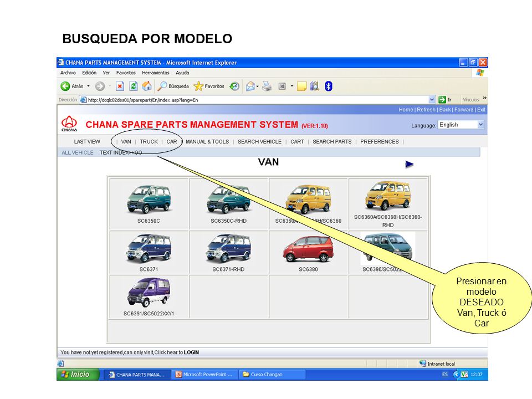532x399 pixels.
Task: Click the Chana logo emblem
Action: coord(69,124)
